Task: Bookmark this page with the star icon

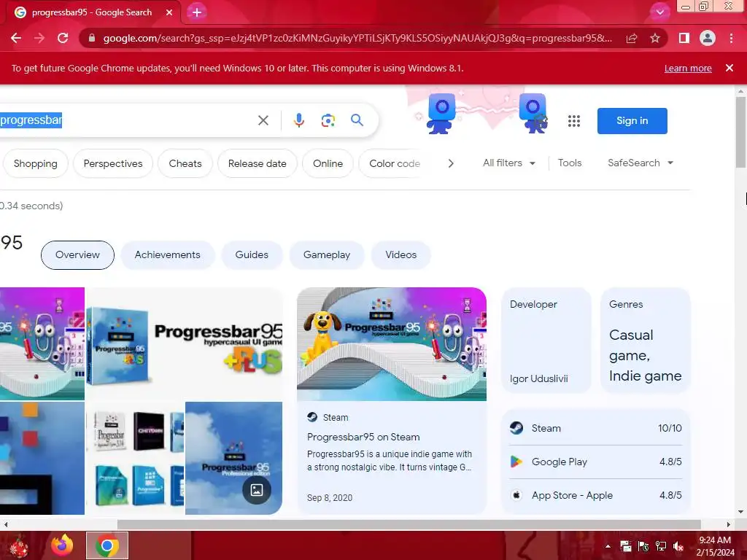Action: (655, 38)
